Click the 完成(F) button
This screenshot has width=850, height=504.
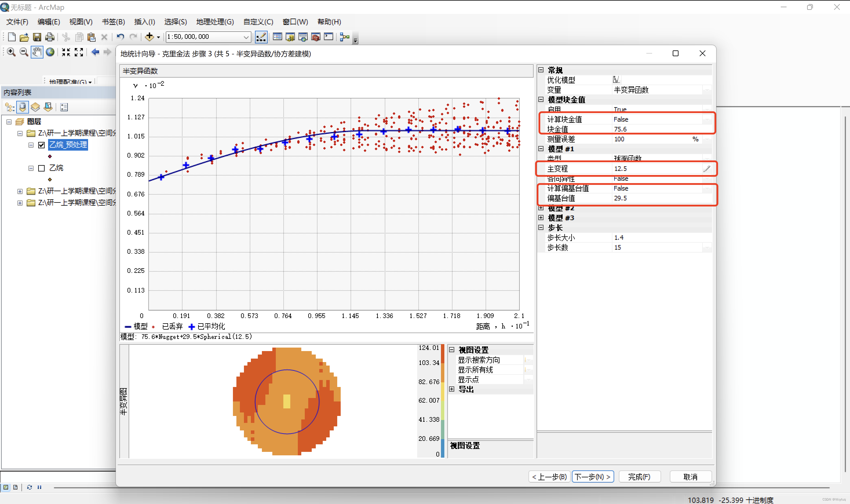pyautogui.click(x=639, y=477)
